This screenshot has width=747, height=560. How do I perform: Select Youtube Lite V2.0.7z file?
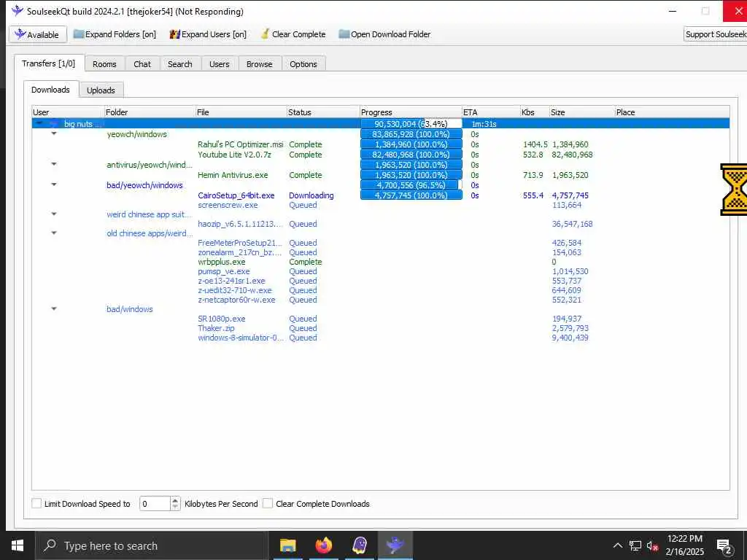pyautogui.click(x=234, y=155)
